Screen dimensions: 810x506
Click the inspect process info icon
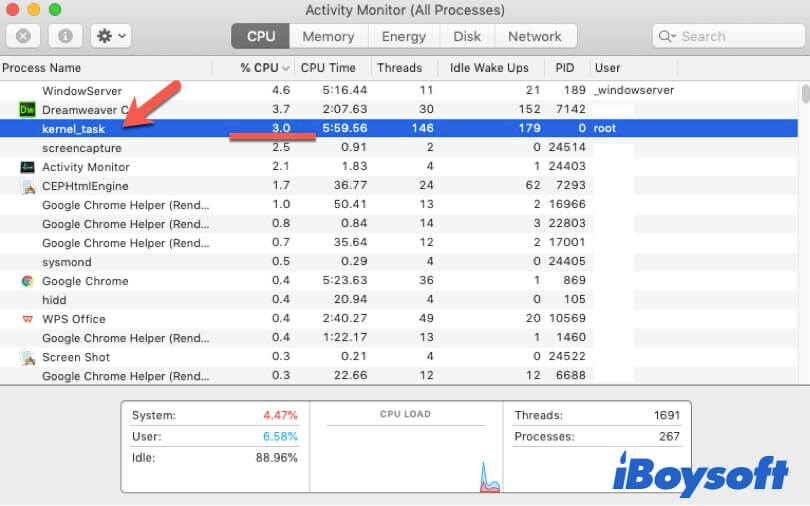tap(65, 36)
